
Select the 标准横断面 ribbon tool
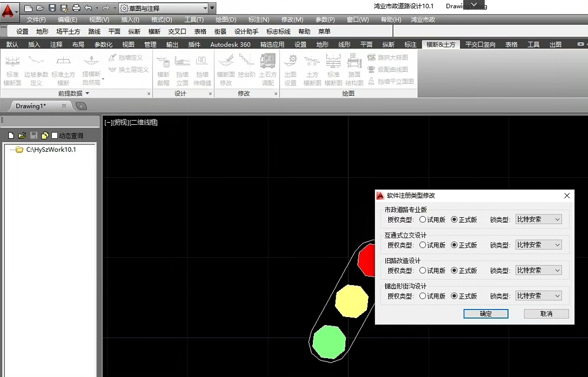pos(12,70)
